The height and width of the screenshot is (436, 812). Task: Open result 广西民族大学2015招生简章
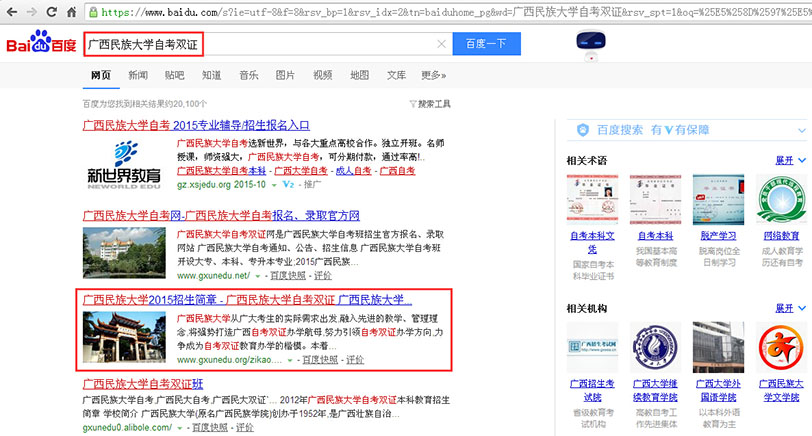[x=248, y=300]
